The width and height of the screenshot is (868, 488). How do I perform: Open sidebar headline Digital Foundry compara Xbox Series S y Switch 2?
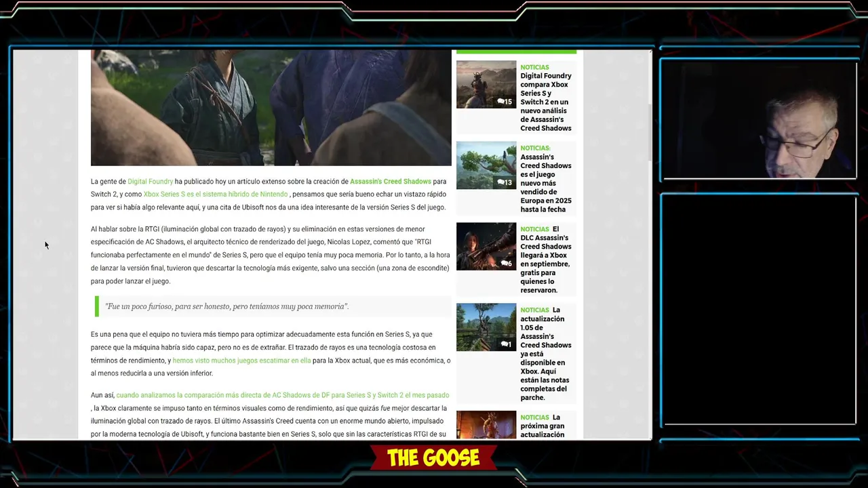click(x=546, y=102)
